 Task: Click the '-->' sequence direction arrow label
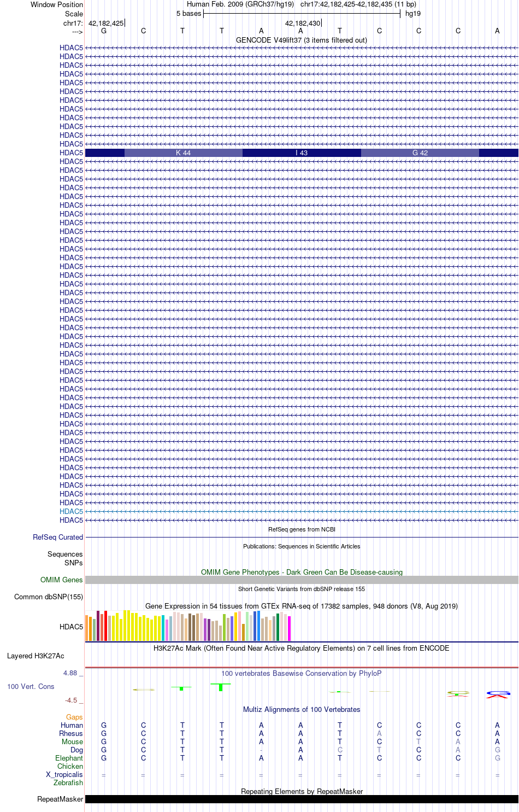click(x=77, y=32)
